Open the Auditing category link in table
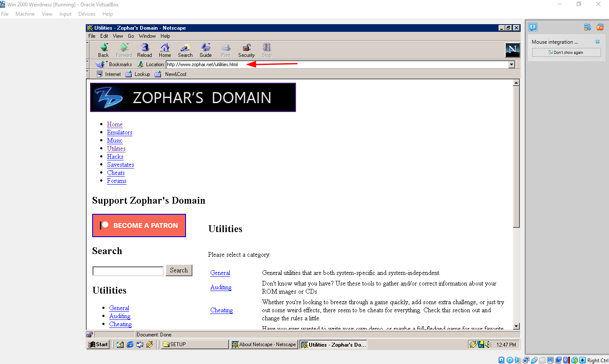 click(x=221, y=287)
